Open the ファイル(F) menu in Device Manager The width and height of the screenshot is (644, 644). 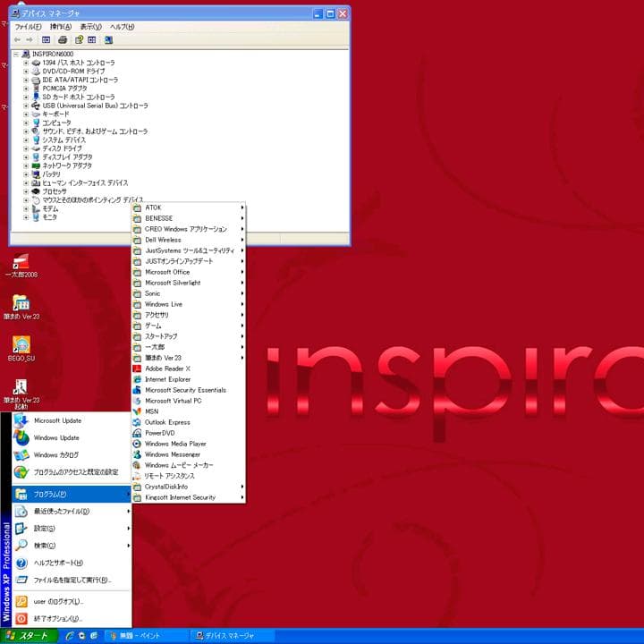click(x=28, y=27)
